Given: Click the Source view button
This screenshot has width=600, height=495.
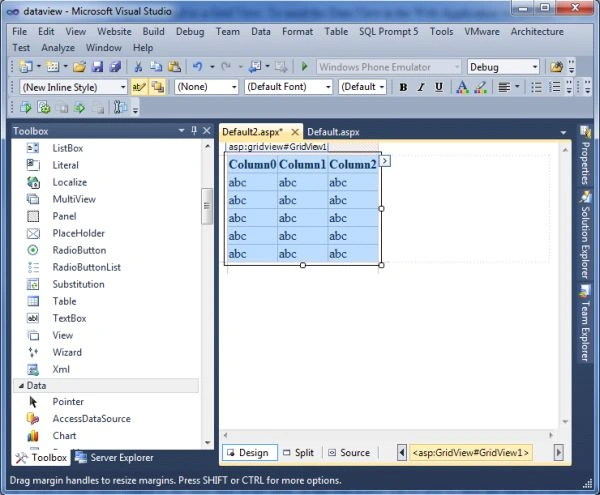Looking at the screenshot, I should point(350,453).
